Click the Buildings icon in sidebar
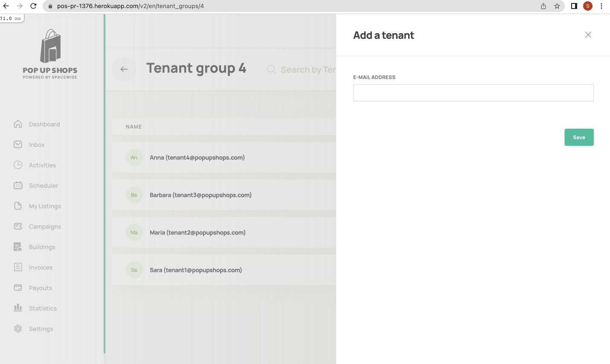The height and width of the screenshot is (364, 610). pos(18,247)
